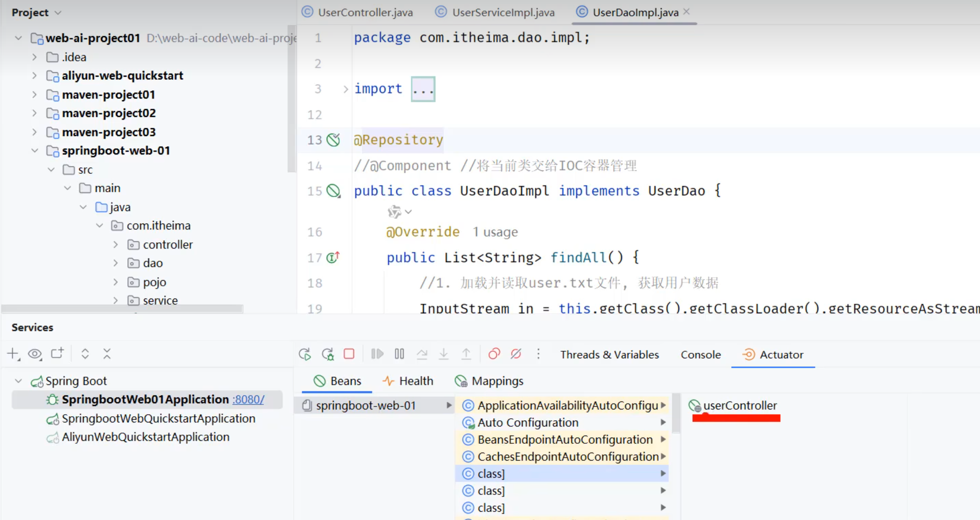Image resolution: width=980 pixels, height=520 pixels.
Task: Open View Breakpoints red circles icon
Action: [494, 354]
